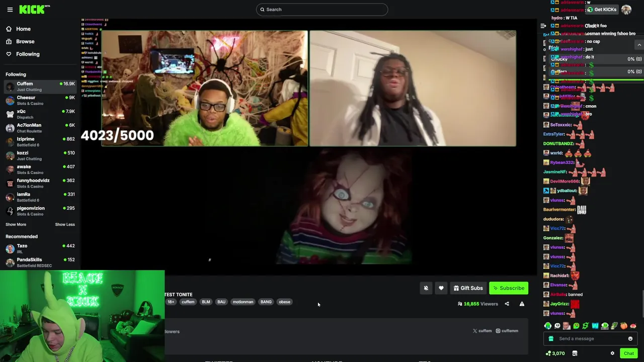The width and height of the screenshot is (644, 362).
Task: Select the BAU tag
Action: [221, 302]
